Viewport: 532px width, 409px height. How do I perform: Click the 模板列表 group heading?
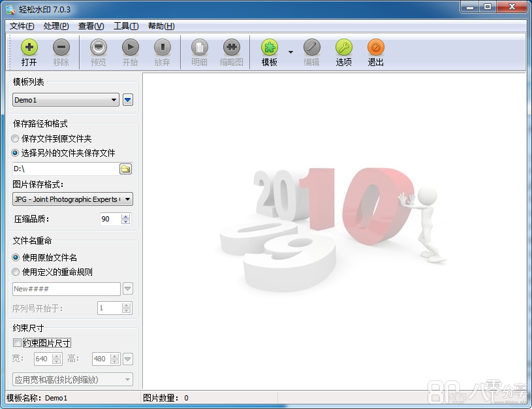[x=28, y=82]
